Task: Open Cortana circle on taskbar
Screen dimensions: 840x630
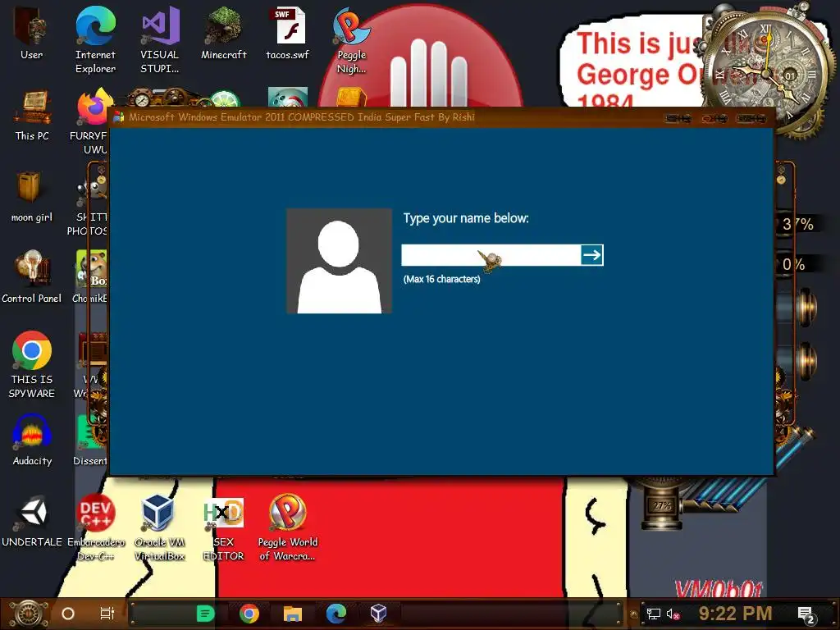Action: tap(68, 614)
